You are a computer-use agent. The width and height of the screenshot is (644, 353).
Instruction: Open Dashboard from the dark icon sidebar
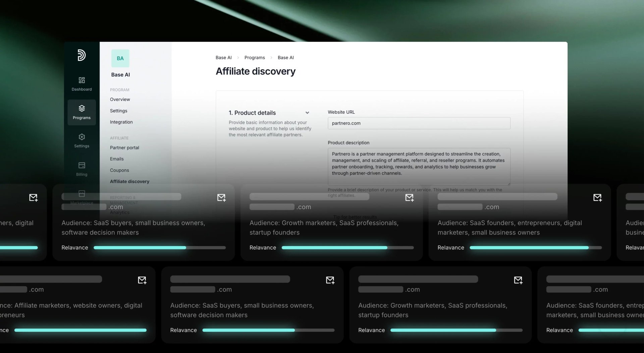coord(82,84)
